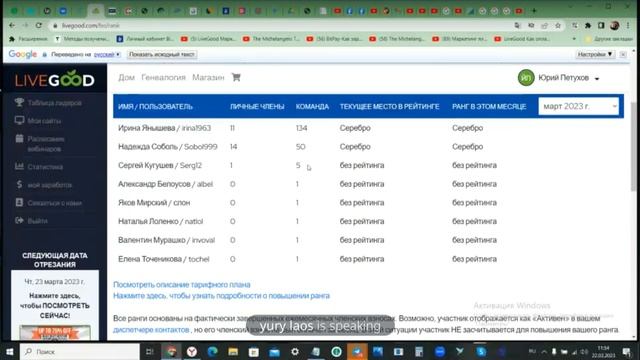640x360 pixels.
Task: Click the Windows Поиск search box
Action: [x=80, y=351]
